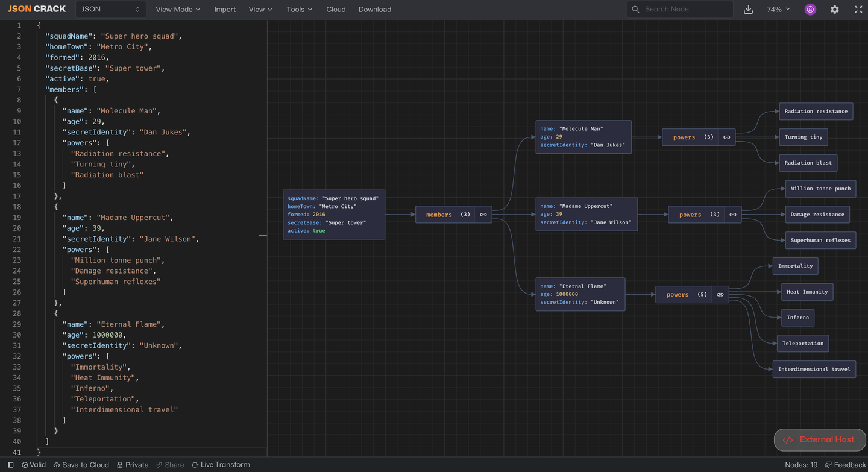Viewport: 868px width, 472px height.
Task: Open the Tools menu
Action: click(299, 10)
